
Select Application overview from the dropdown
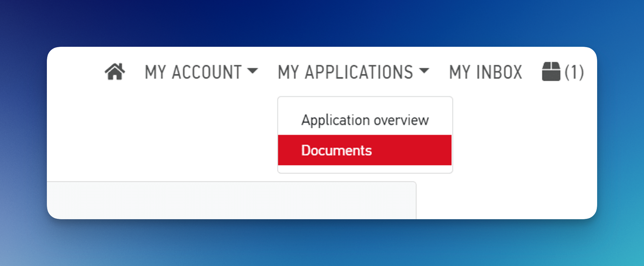coord(365,120)
